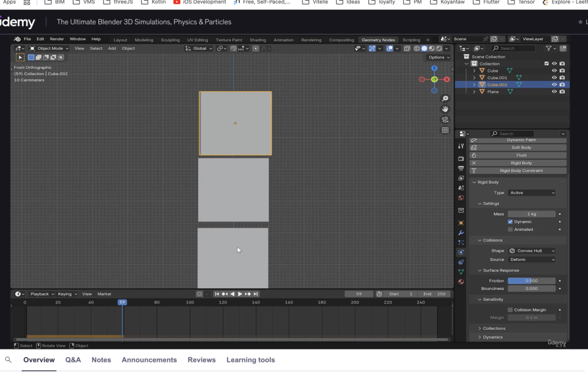The width and height of the screenshot is (588, 377).
Task: Enable the Animated checkbox
Action: tap(510, 230)
